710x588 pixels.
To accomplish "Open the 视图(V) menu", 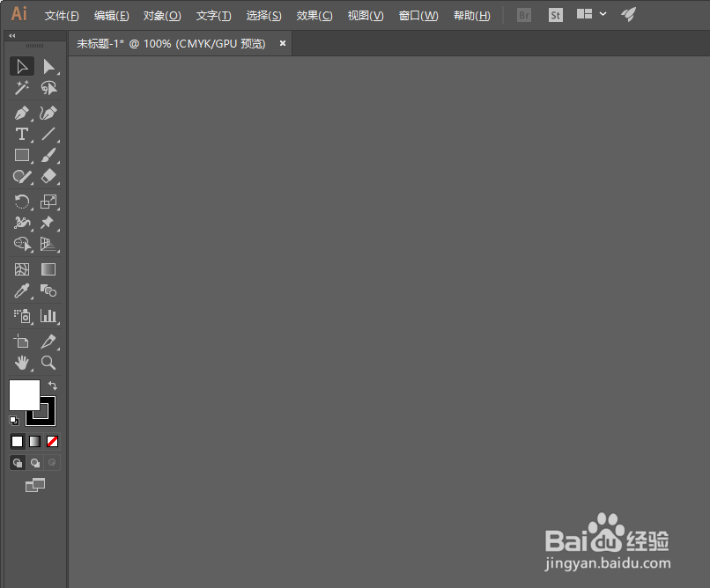I will pyautogui.click(x=366, y=16).
